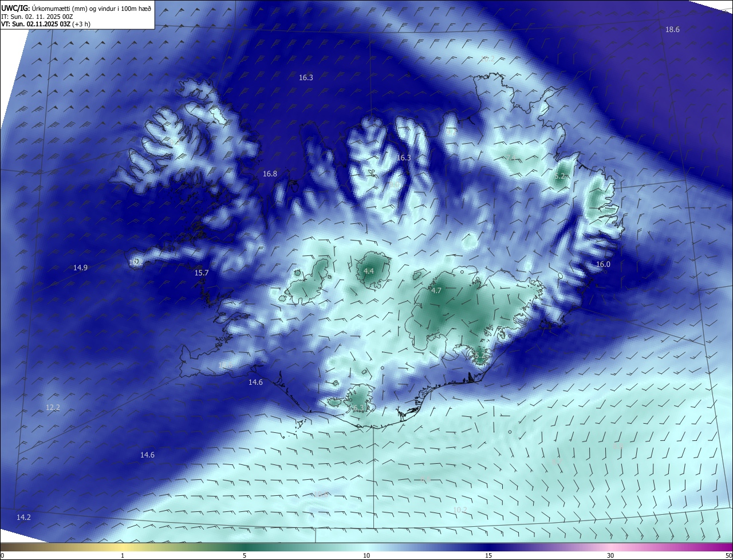The image size is (733, 560).
Task: Click the 18.6 value label
Action: tap(672, 30)
